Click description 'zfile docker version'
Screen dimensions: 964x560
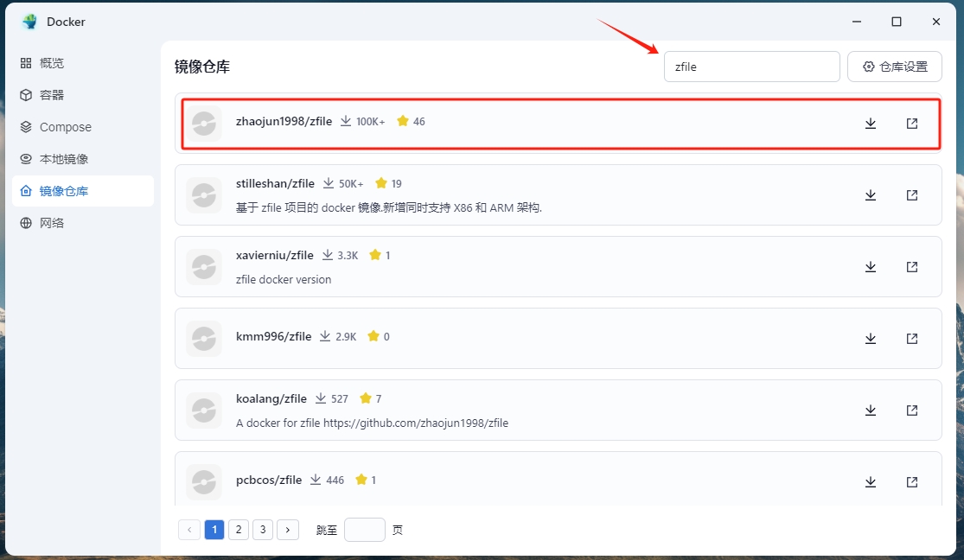[x=284, y=280]
